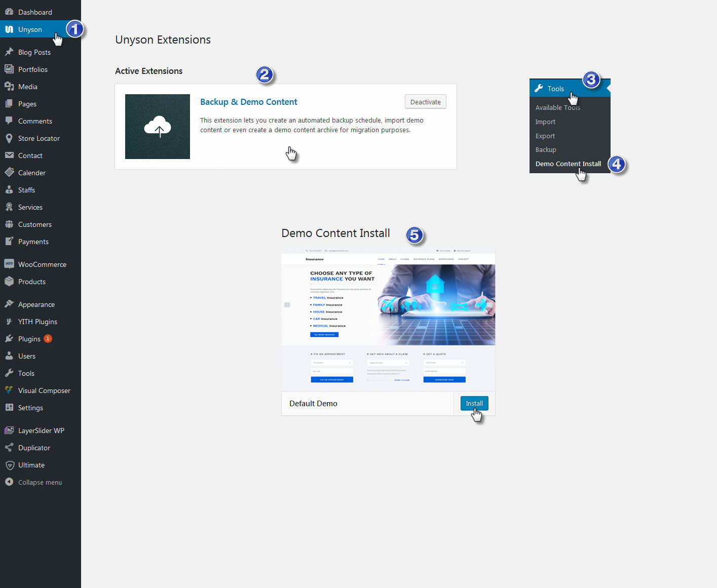
Task: Click the Pages icon in sidebar
Action: [9, 104]
